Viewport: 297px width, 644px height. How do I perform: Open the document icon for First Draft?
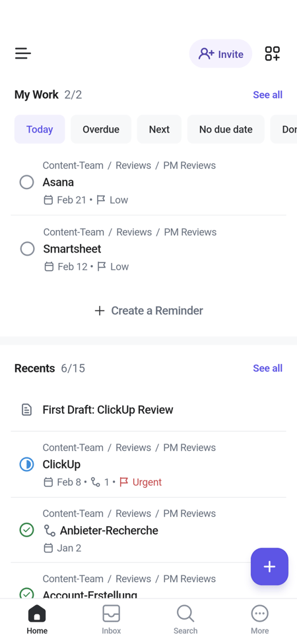(26, 410)
